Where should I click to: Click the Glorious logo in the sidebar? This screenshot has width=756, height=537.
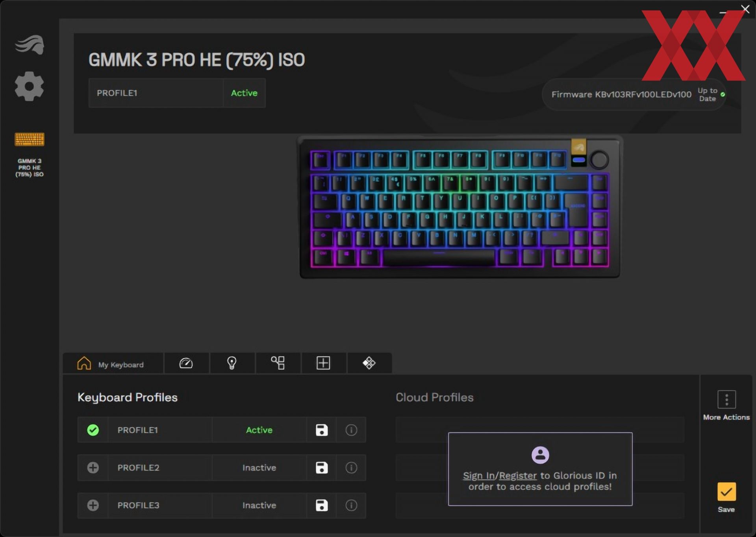[30, 45]
